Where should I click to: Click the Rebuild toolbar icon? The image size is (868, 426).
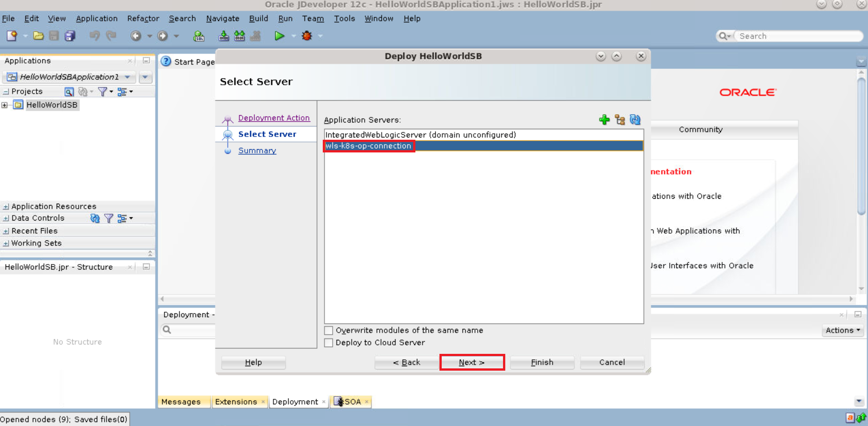point(240,36)
